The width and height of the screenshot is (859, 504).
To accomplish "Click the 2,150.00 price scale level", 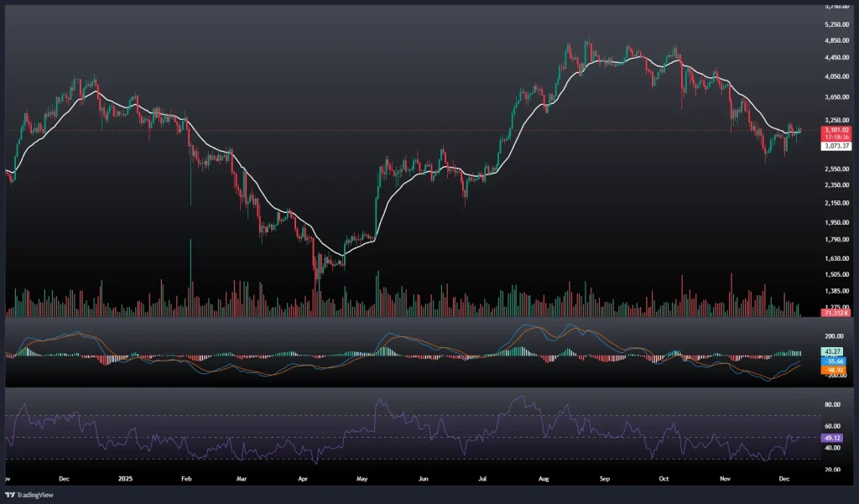I will tap(837, 203).
